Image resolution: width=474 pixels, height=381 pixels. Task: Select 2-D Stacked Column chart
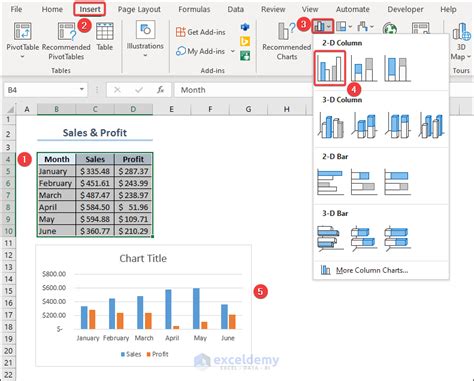[364, 69]
